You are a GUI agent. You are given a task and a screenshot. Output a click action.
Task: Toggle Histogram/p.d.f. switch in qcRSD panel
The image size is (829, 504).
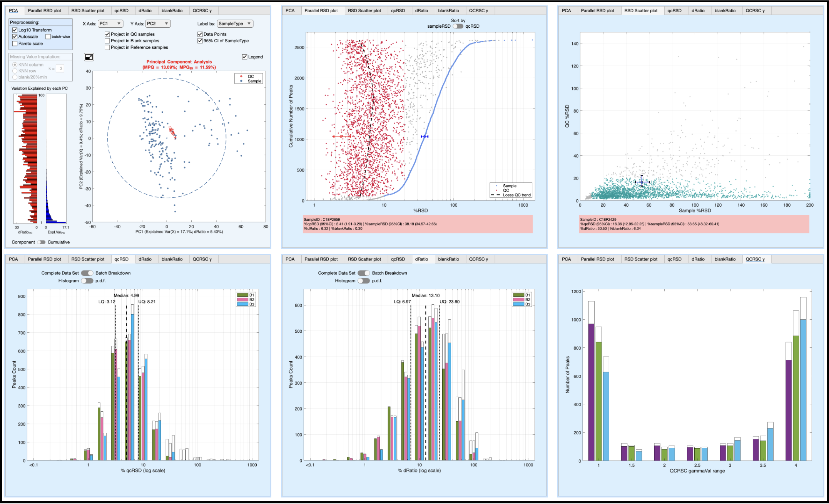point(87,281)
